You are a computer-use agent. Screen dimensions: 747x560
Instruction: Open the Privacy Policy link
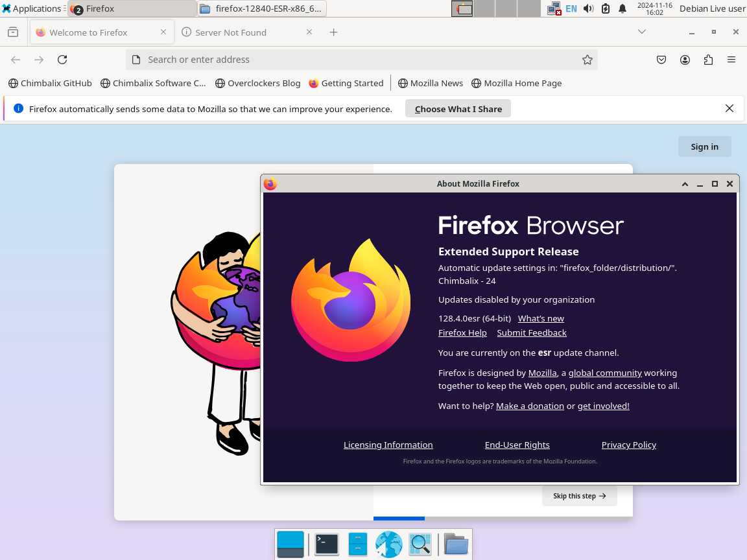click(x=628, y=445)
